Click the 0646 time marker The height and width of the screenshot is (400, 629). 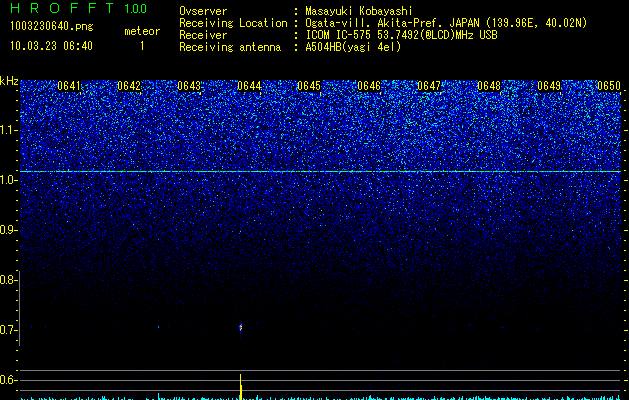pos(369,86)
